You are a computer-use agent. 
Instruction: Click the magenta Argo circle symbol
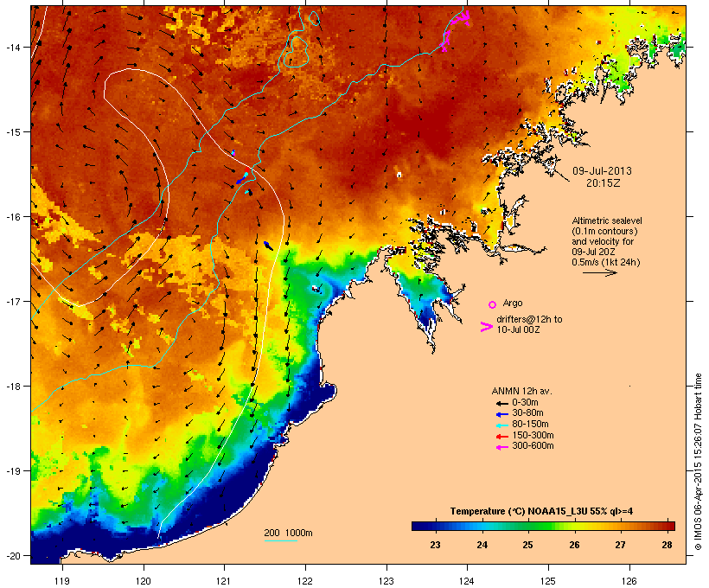(x=493, y=304)
